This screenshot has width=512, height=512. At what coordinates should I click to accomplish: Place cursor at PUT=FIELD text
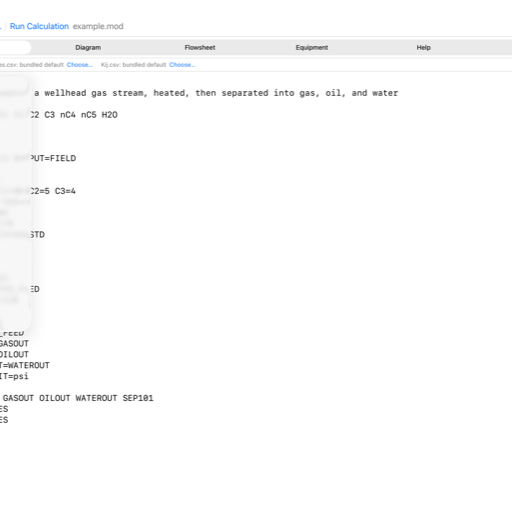pos(53,158)
